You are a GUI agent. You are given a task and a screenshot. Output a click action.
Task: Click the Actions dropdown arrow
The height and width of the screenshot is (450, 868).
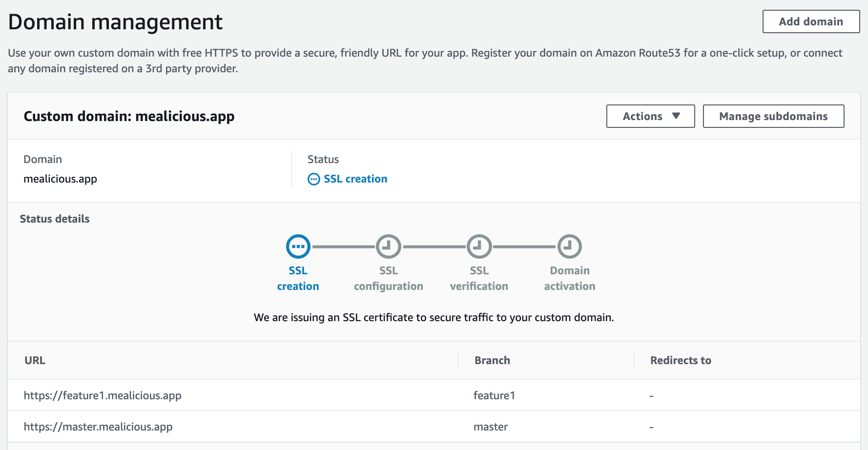coord(676,116)
